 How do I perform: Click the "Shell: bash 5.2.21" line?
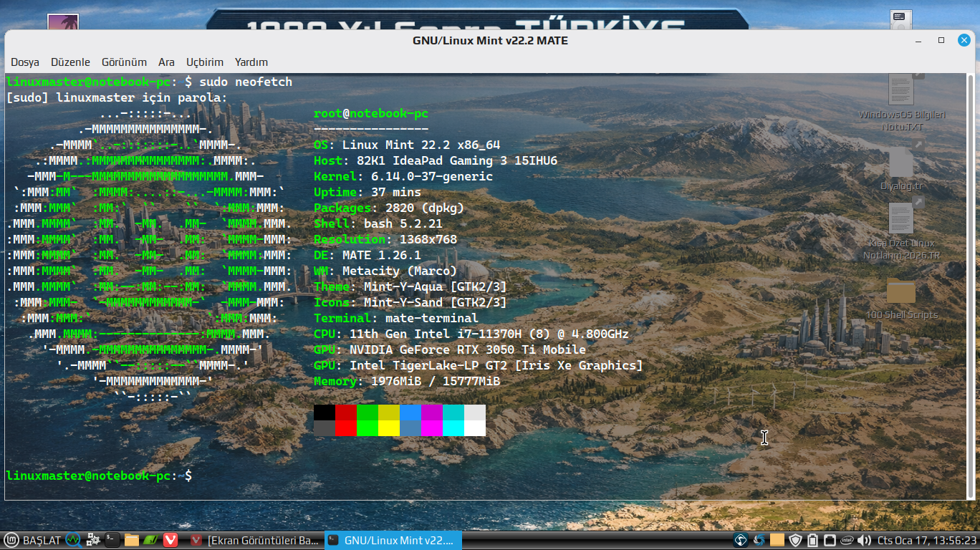coord(378,223)
